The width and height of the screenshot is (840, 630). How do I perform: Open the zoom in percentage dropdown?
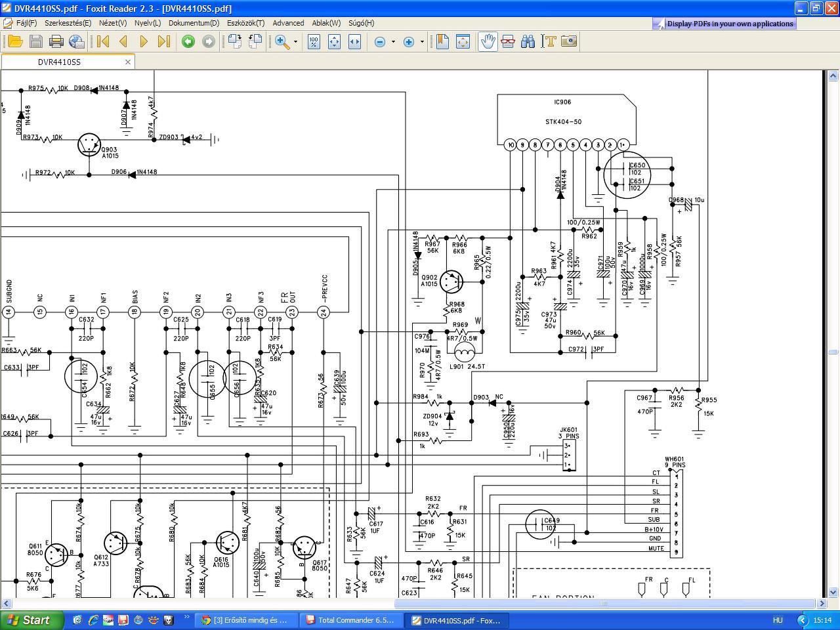(x=422, y=41)
